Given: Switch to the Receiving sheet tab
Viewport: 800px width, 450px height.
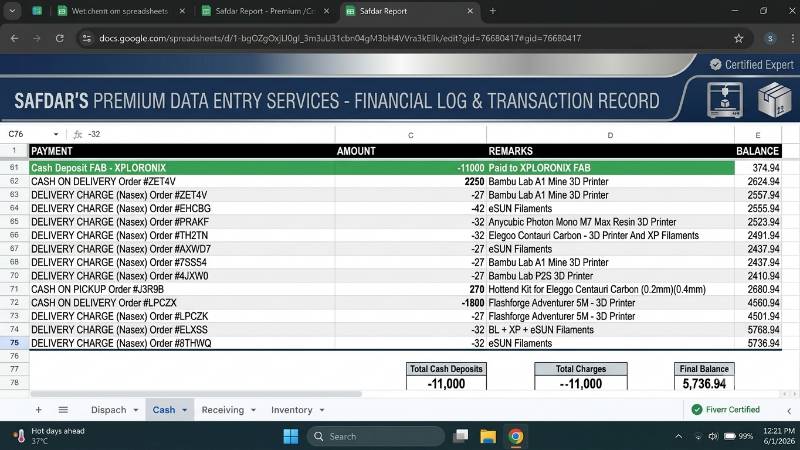Looking at the screenshot, I should tap(222, 410).
